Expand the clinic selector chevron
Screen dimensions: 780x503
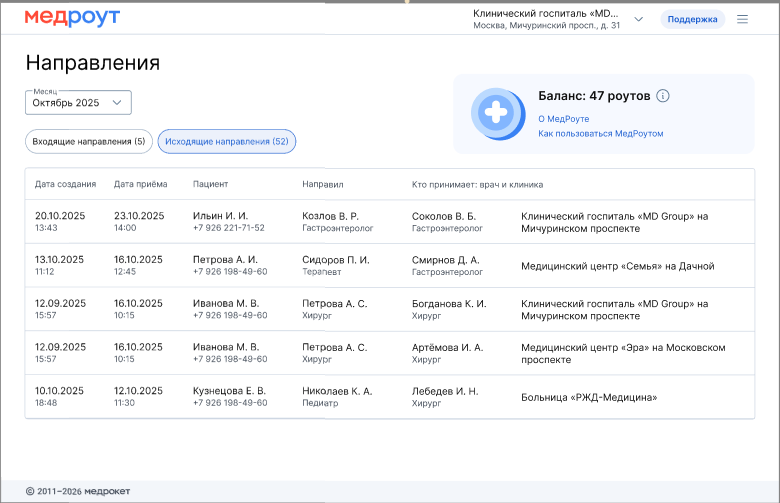[639, 19]
